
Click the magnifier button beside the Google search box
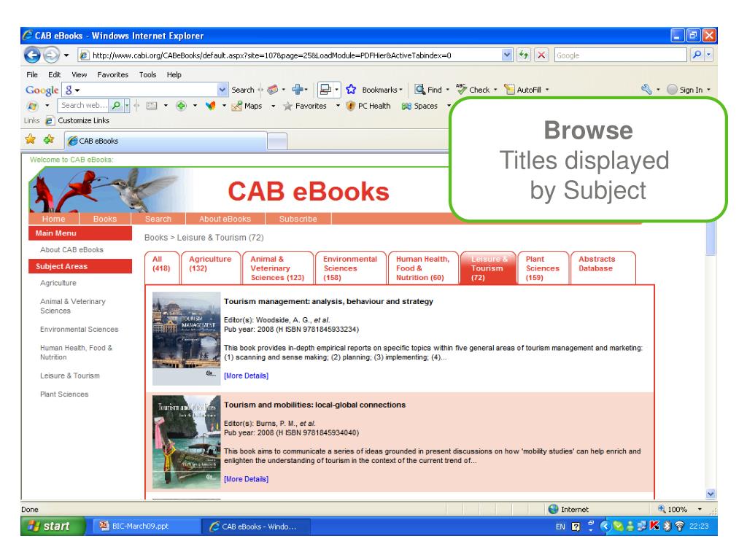coord(697,55)
